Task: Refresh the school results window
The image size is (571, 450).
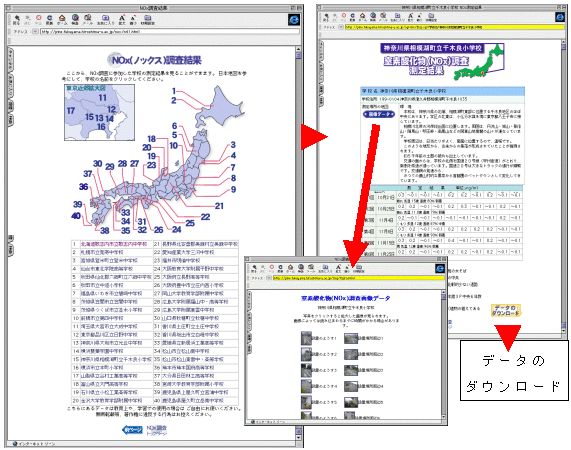Action: [353, 17]
